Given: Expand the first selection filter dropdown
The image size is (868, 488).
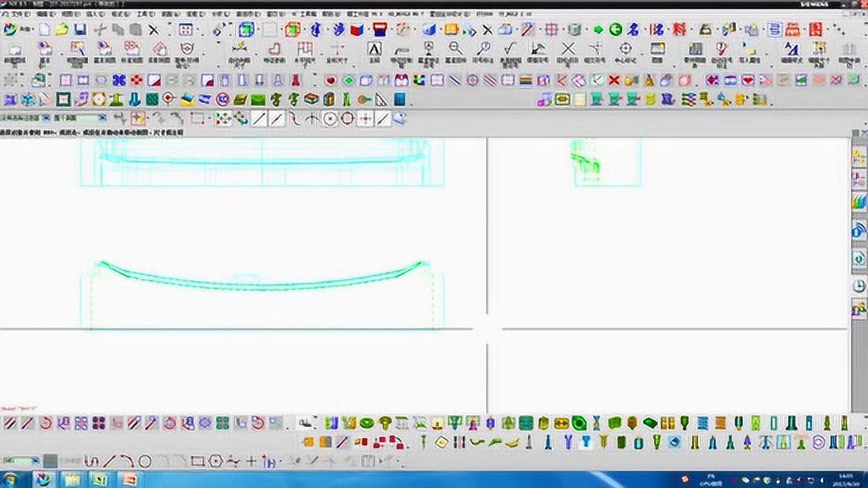Looking at the screenshot, I should [x=45, y=118].
